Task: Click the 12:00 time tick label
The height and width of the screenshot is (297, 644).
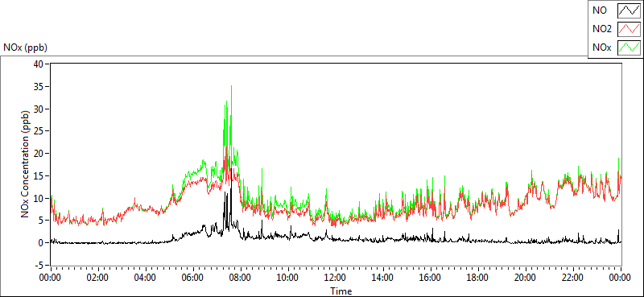Action: pyautogui.click(x=335, y=278)
